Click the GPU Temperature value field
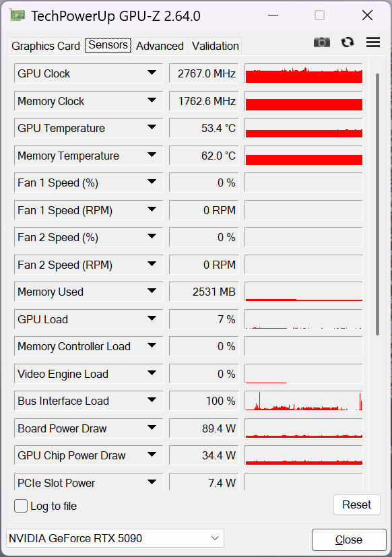392x557 pixels. (203, 128)
